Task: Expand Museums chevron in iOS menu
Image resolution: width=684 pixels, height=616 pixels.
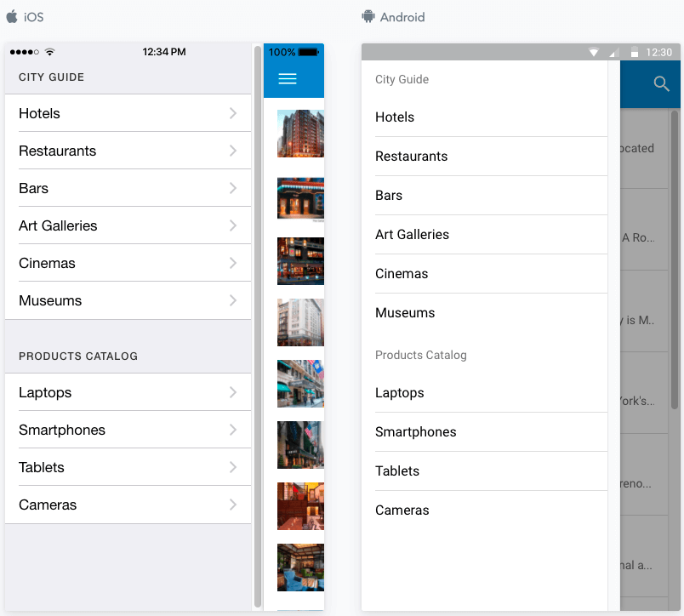Action: coord(233,300)
